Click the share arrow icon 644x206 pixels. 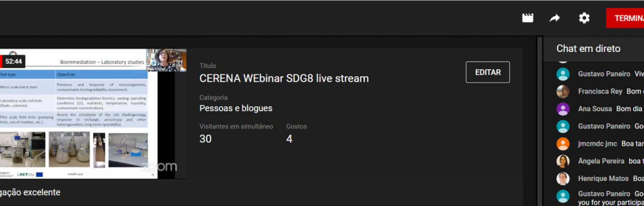coord(555,18)
